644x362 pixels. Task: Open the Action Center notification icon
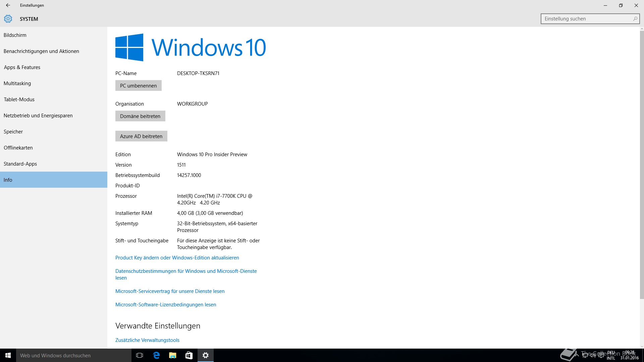tap(601, 355)
